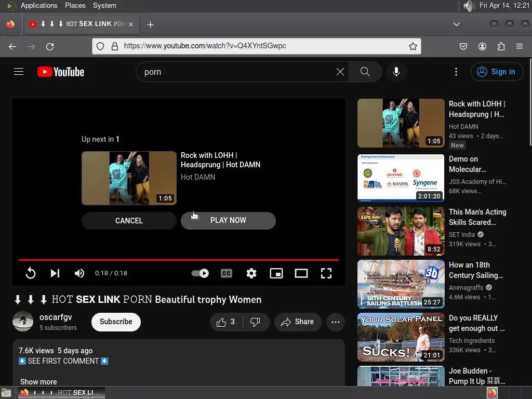Clear the search box with the X icon
This screenshot has width=532, height=399.
coord(340,72)
